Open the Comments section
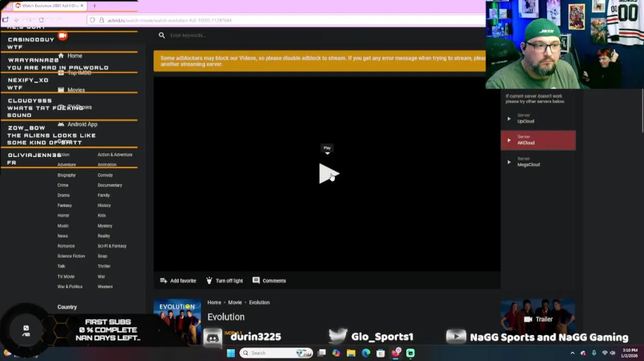 click(x=274, y=281)
